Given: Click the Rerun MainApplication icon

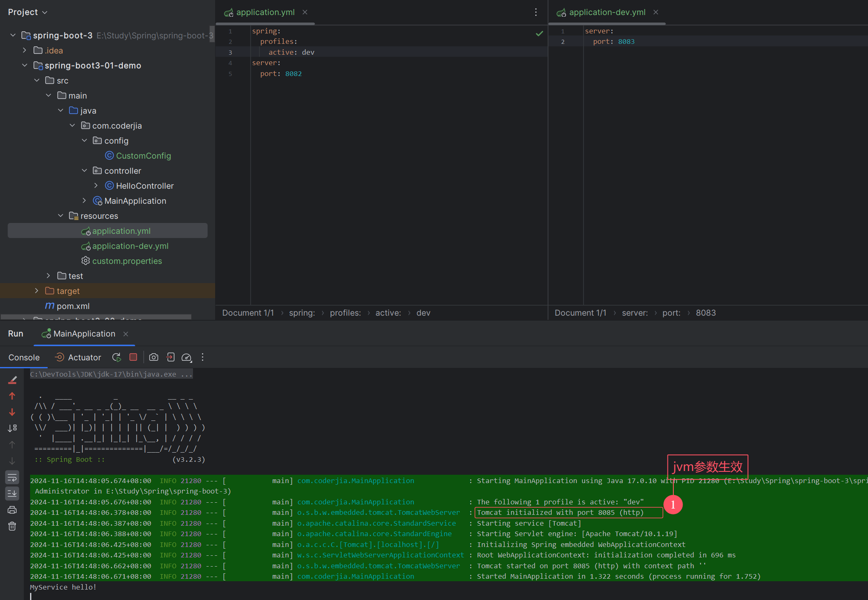Looking at the screenshot, I should (x=117, y=357).
